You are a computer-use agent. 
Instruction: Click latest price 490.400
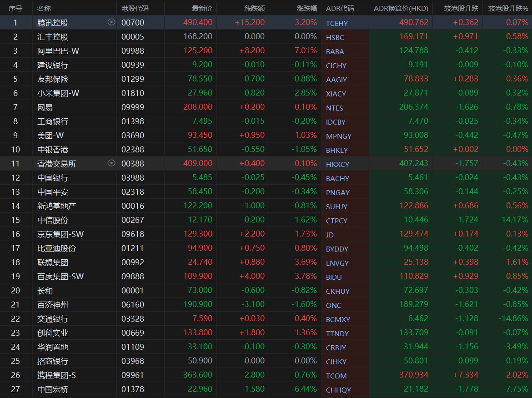pyautogui.click(x=198, y=22)
